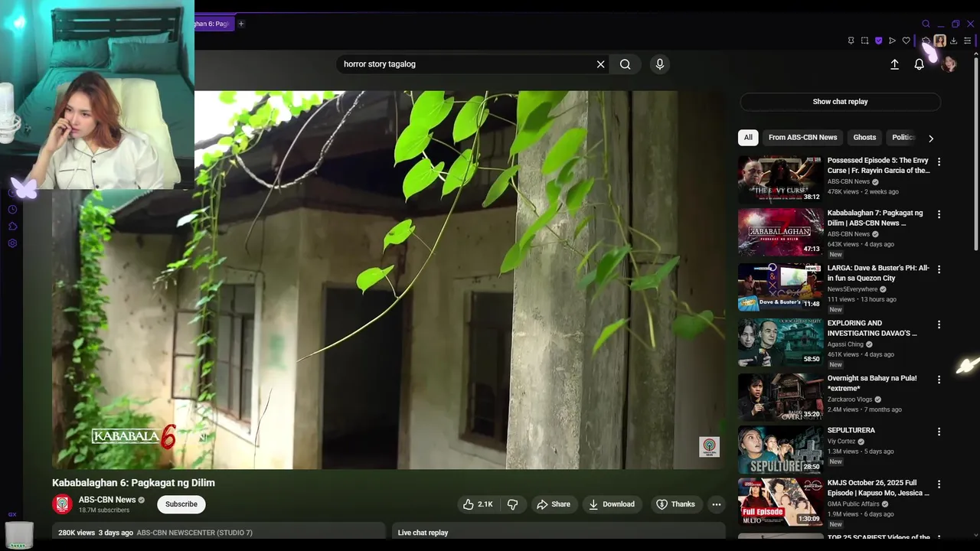Clear the YouTube search box with X
980x551 pixels.
coord(600,64)
